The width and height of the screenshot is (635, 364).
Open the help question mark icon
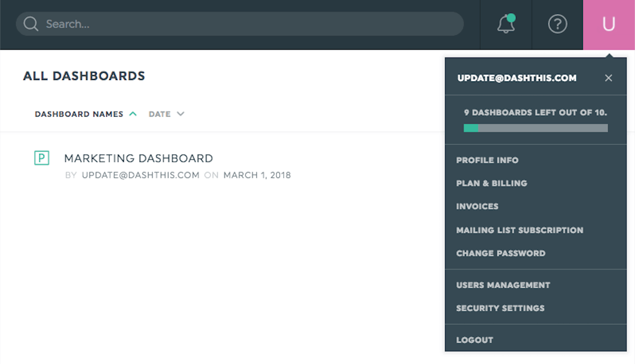pos(557,24)
